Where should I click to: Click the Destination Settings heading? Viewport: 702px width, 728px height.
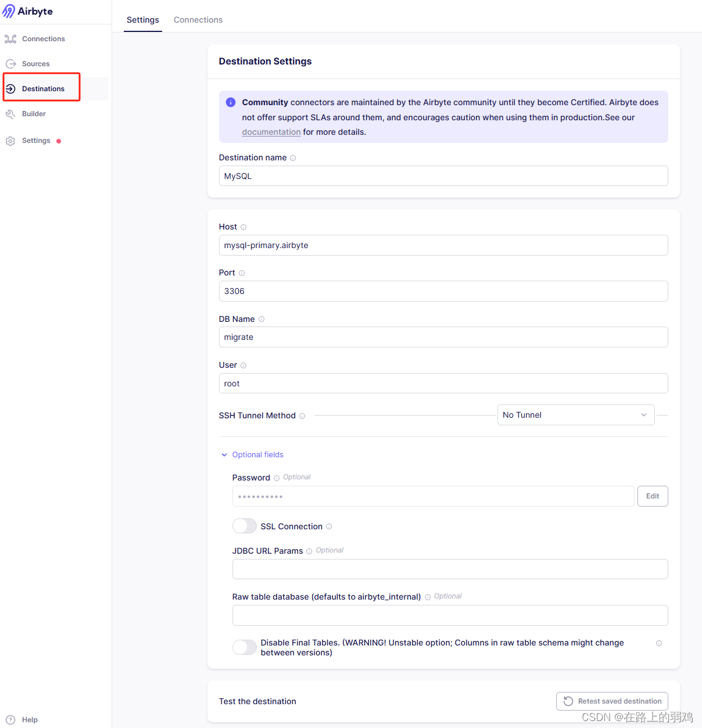coord(265,62)
